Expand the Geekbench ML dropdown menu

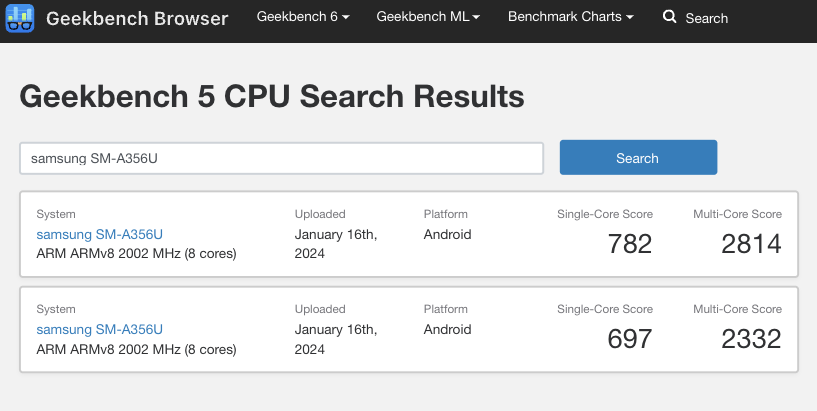[x=428, y=17]
